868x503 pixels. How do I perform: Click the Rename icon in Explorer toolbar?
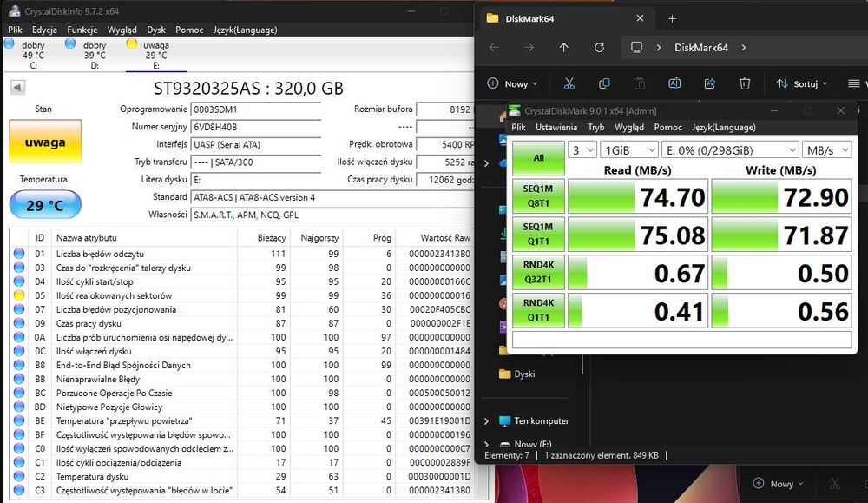[x=674, y=83]
